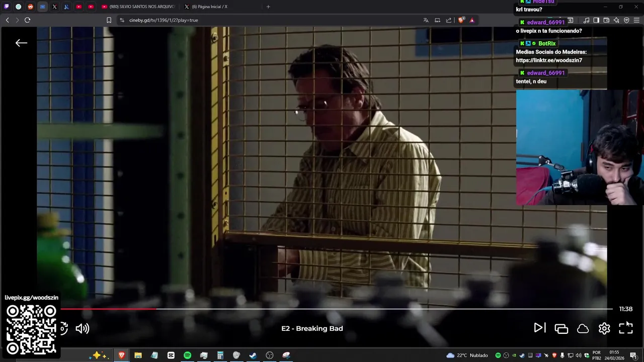Screen dimensions: 644x362
Task: Open Brave Leo AI icon
Action: (x=616, y=20)
